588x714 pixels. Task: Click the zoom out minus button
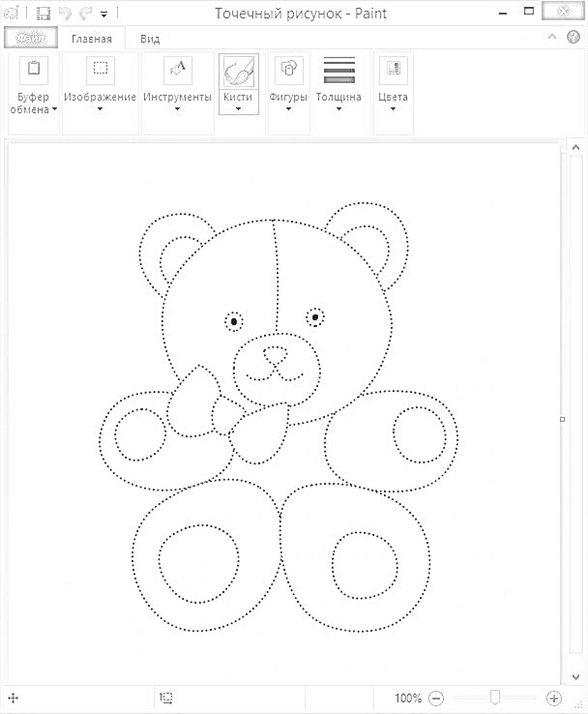click(x=436, y=698)
